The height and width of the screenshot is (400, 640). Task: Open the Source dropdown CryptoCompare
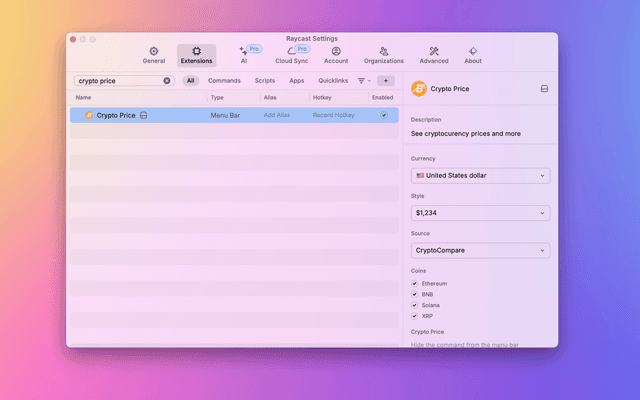pos(480,250)
